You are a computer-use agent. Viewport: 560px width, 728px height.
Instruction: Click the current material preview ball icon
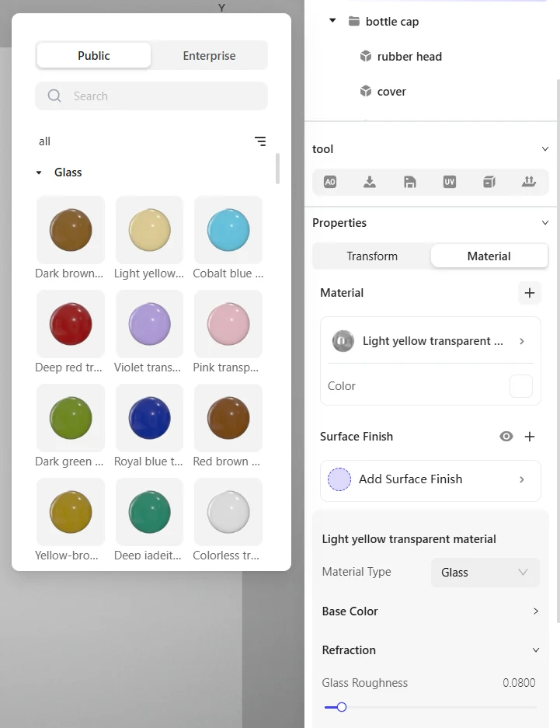[x=343, y=341]
